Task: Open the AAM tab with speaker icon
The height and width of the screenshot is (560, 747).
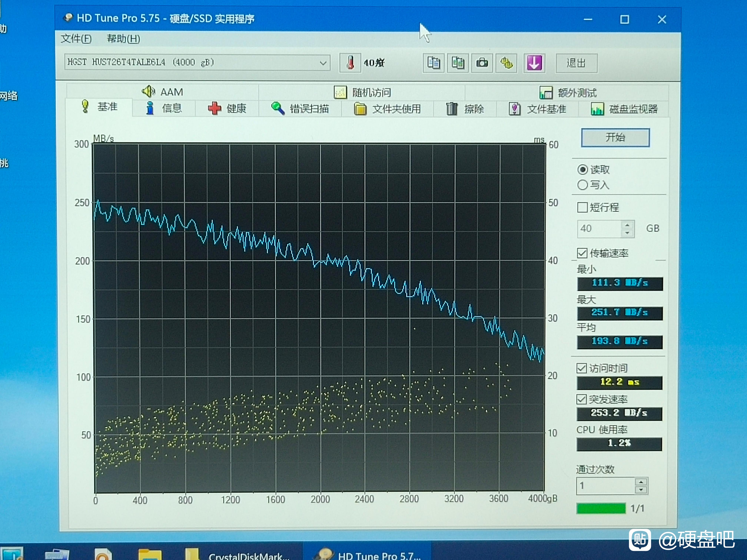Action: pyautogui.click(x=162, y=92)
